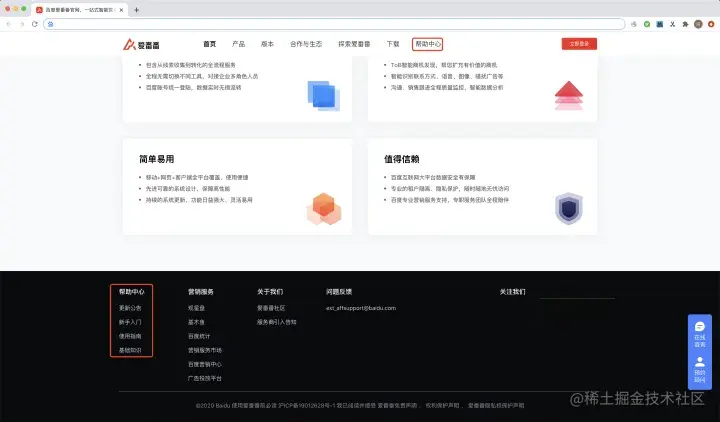This screenshot has height=422, width=720.
Task: Open the 在线咨询 chat bubble widget
Action: (x=700, y=334)
